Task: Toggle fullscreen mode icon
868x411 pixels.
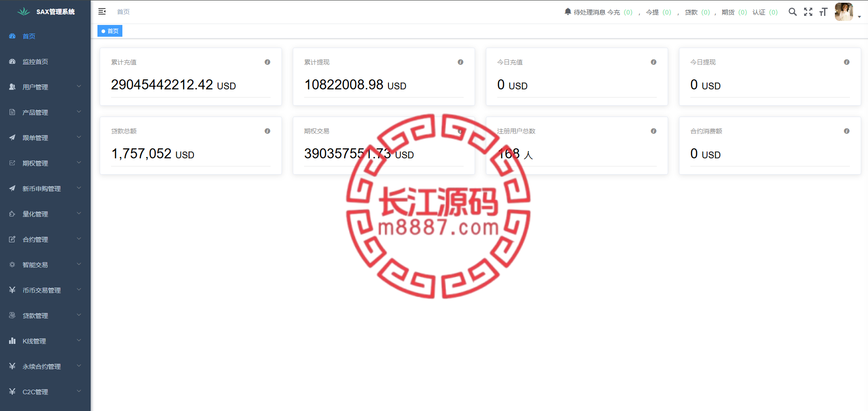Action: (808, 12)
